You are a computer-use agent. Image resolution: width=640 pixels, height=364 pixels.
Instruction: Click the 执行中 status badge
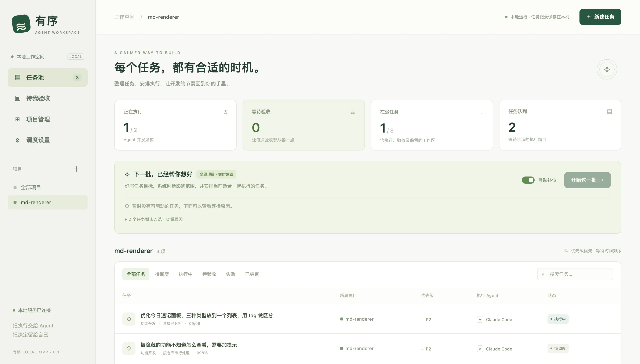558,319
